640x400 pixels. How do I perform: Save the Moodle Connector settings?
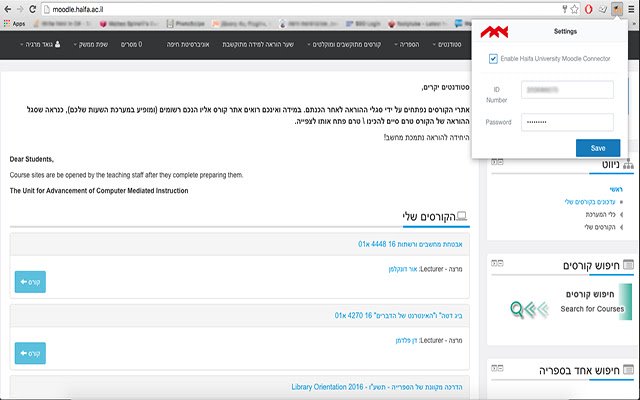598,148
